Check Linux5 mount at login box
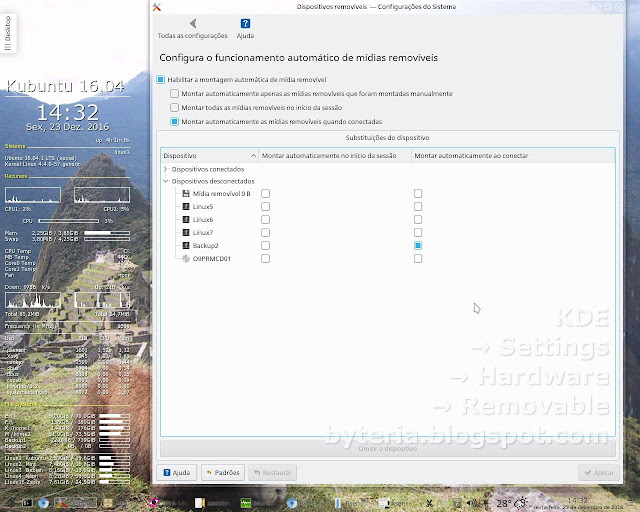 tap(265, 207)
